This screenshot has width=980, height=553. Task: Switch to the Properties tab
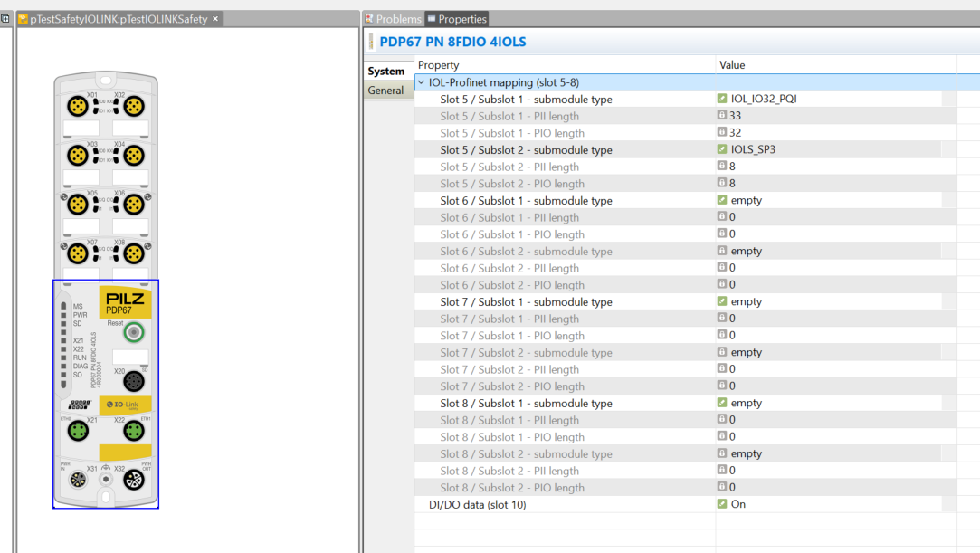[x=457, y=19]
